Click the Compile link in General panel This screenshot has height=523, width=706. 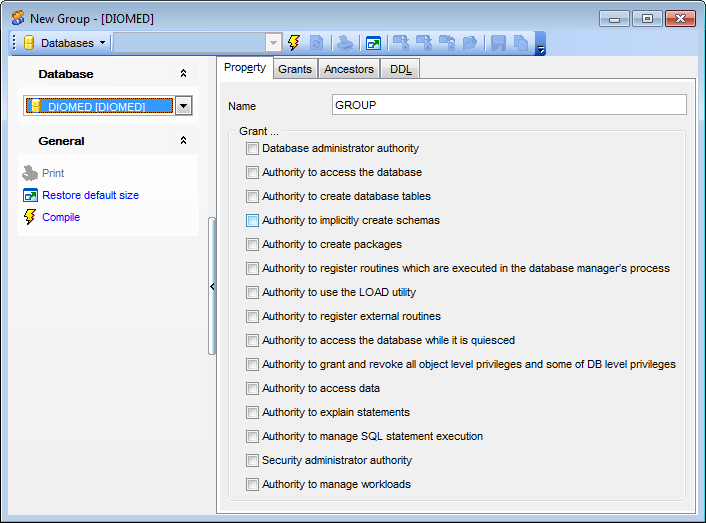[61, 217]
